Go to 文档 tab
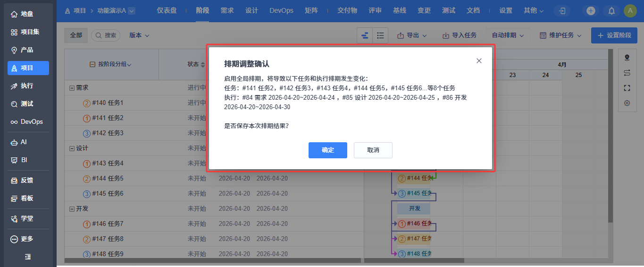This screenshot has width=644, height=267. click(473, 10)
